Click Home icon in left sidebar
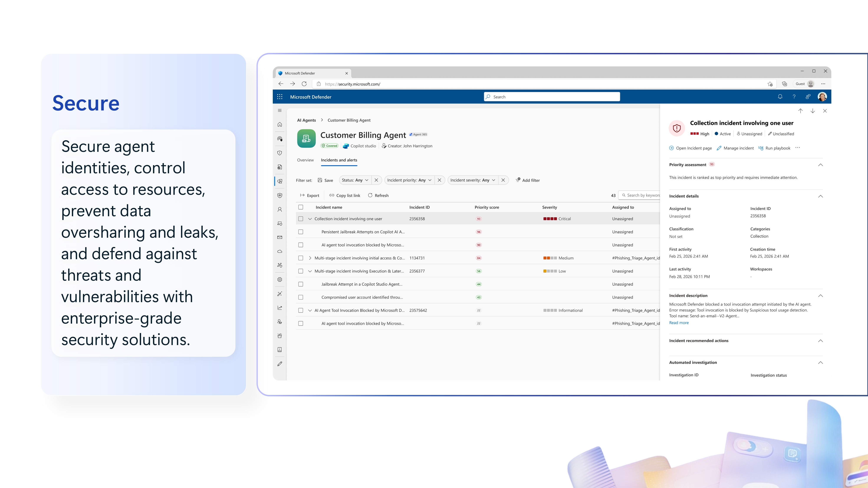Screen dimensions: 868x488 (x=279, y=124)
